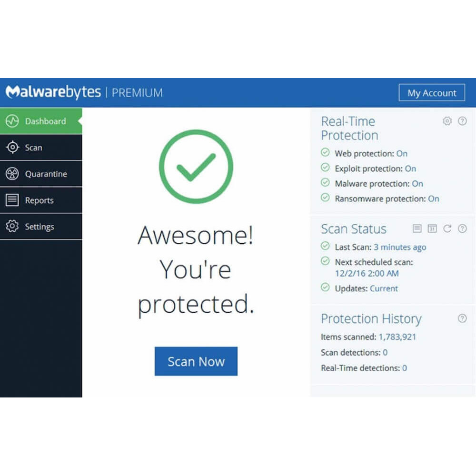Image resolution: width=476 pixels, height=476 pixels.
Task: Toggle Web protection On link
Action: (x=402, y=154)
